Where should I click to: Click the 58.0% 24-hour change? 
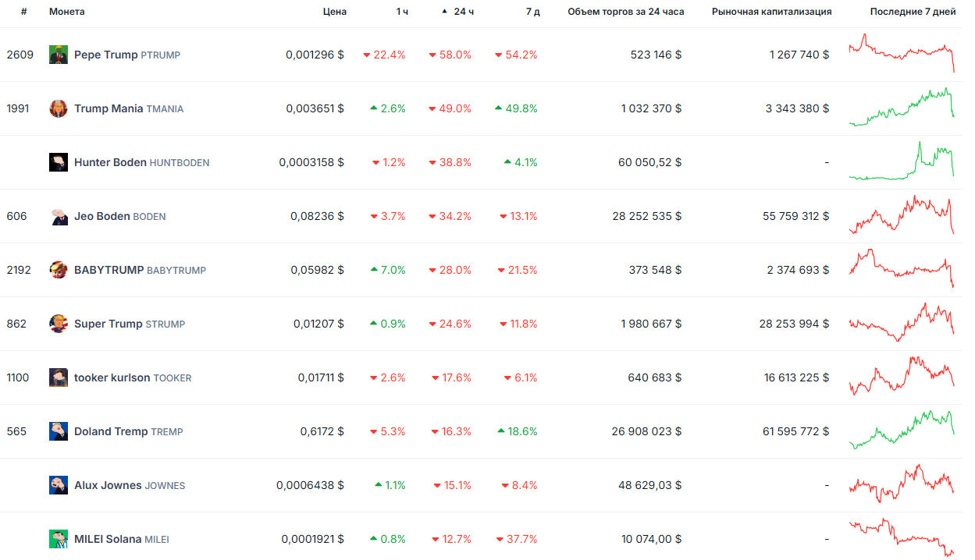pyautogui.click(x=450, y=55)
